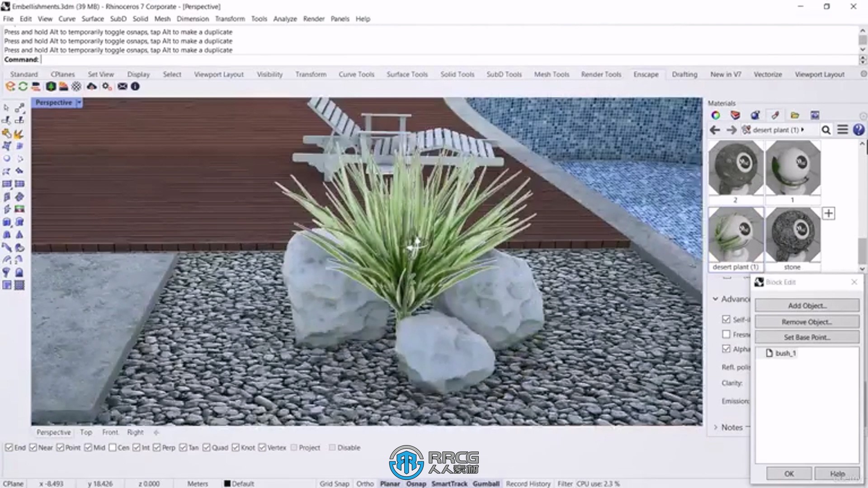Click the SubD Tools tab in ribbon
Screen dimensions: 868x488
pyautogui.click(x=504, y=74)
